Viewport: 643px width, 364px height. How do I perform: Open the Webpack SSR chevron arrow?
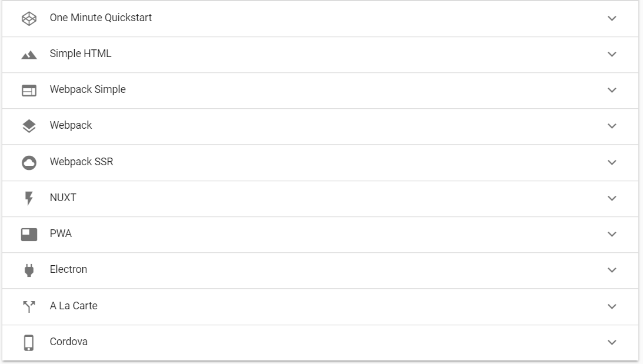click(x=612, y=163)
